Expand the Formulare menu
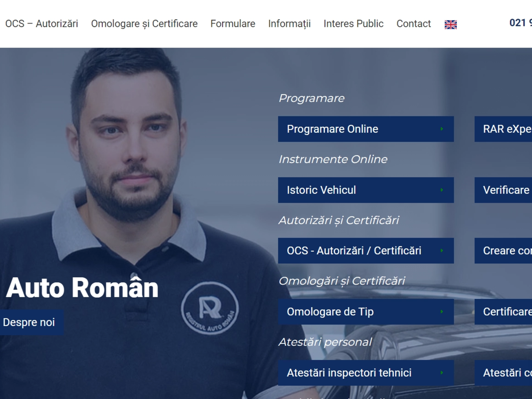532x399 pixels. coord(233,24)
